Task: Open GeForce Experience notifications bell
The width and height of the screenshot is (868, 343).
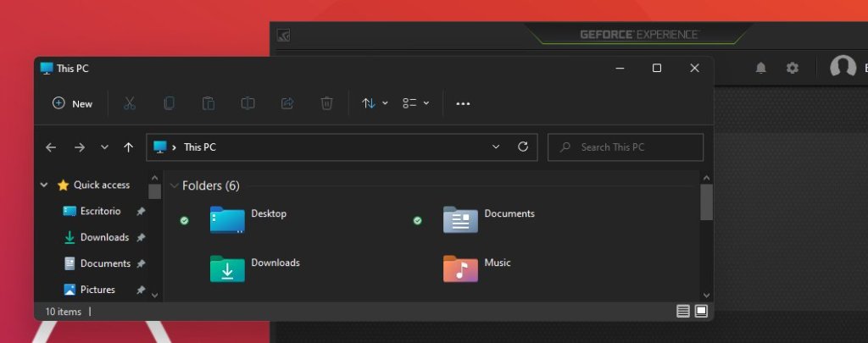Action: pyautogui.click(x=761, y=68)
